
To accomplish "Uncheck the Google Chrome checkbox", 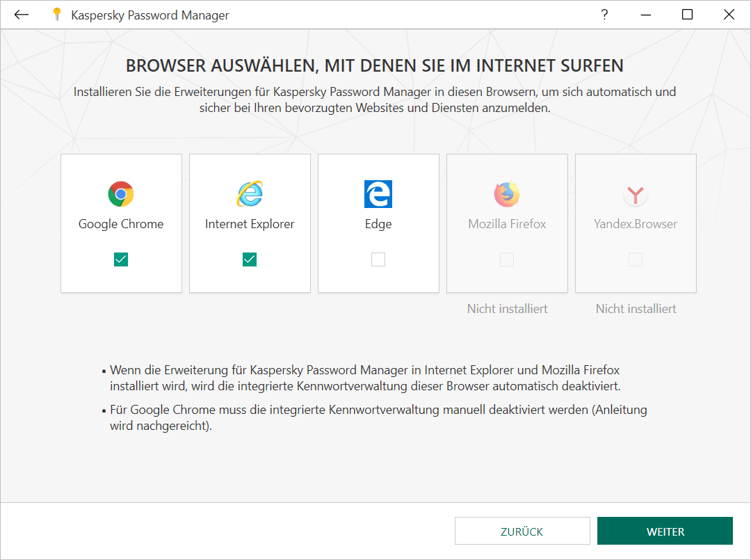I will click(121, 259).
